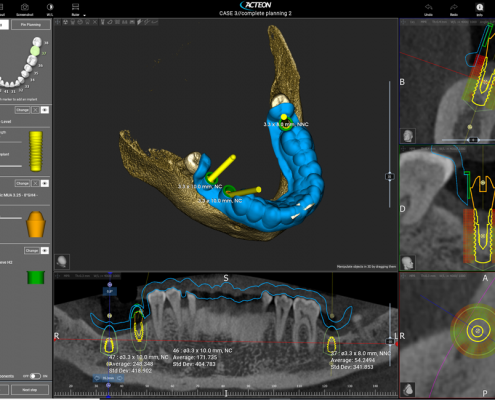Image resolution: width=495 pixels, height=400 pixels.
Task: Open the Info icon in top bar
Action: click(480, 7)
